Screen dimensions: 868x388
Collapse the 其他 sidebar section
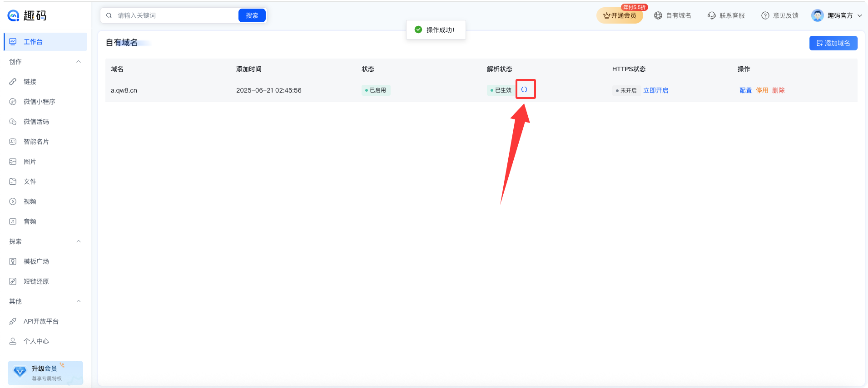click(x=79, y=301)
